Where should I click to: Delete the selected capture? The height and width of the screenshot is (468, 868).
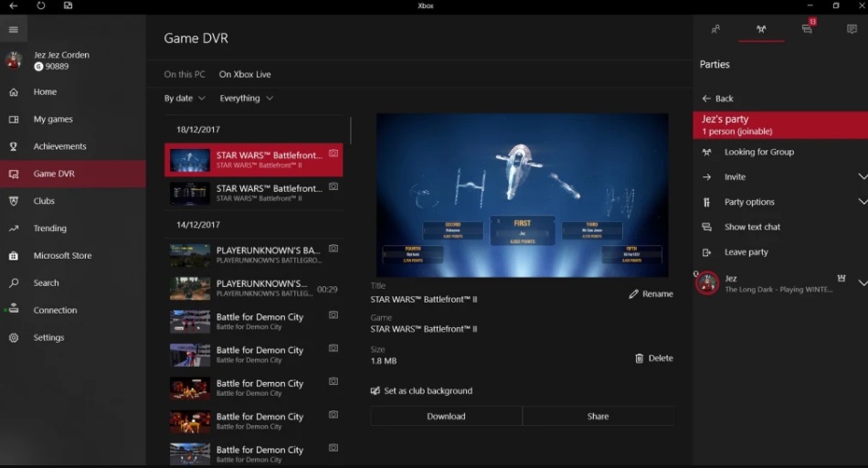tap(654, 358)
